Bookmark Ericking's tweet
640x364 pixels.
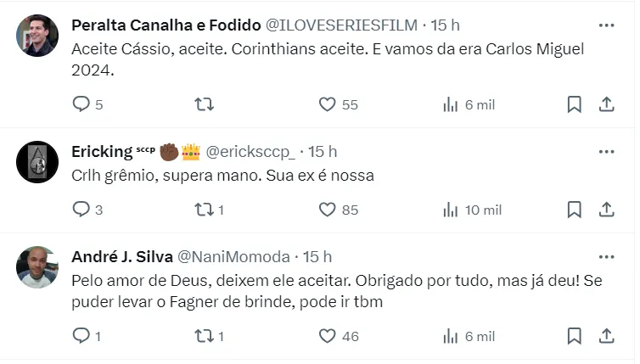point(574,210)
